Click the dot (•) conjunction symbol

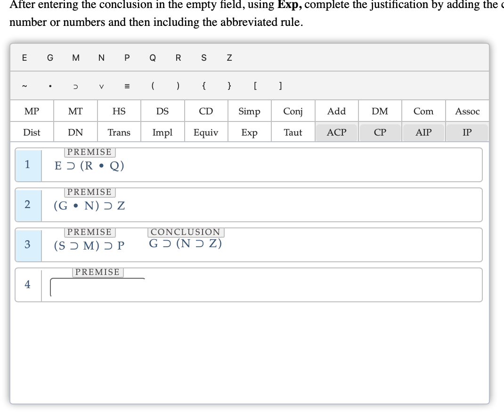click(x=50, y=86)
